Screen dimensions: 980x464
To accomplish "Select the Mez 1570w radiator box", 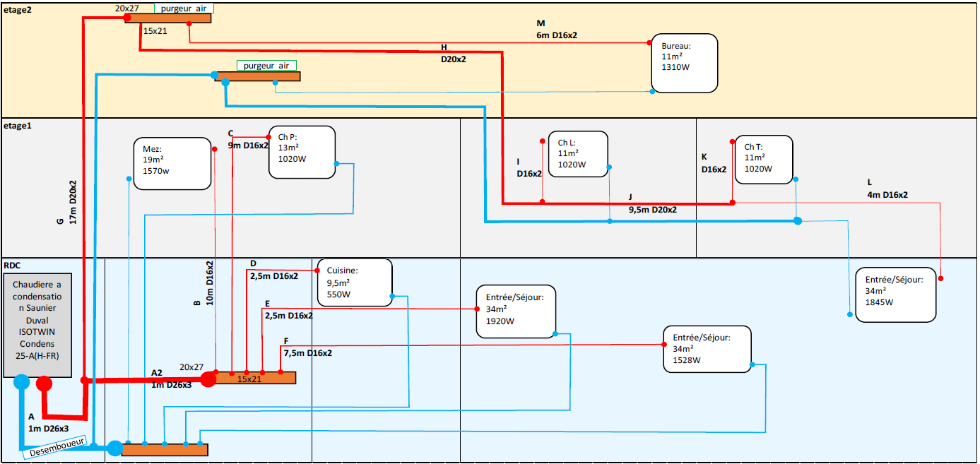I will coord(172,163).
